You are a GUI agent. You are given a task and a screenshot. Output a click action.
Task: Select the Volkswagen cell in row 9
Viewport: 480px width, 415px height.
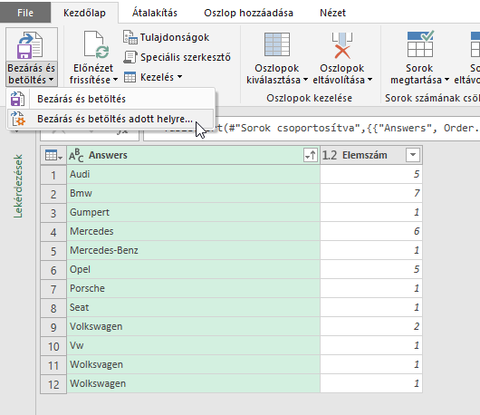click(x=193, y=326)
